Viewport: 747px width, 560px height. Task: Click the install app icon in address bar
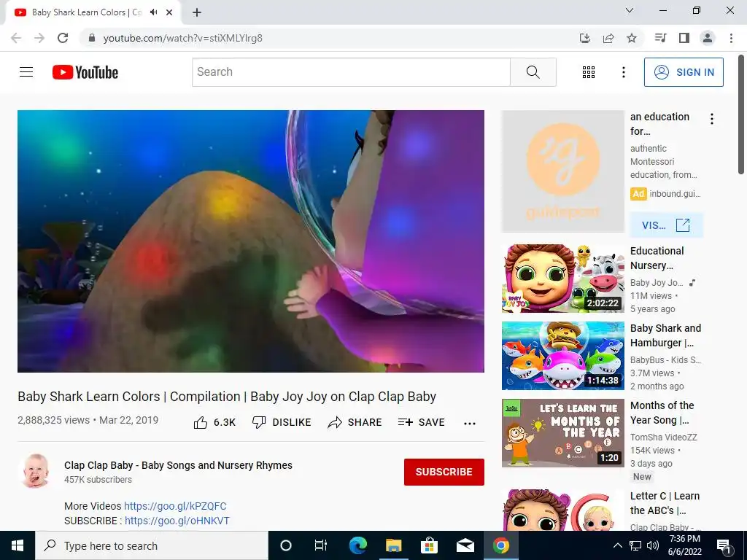point(585,38)
